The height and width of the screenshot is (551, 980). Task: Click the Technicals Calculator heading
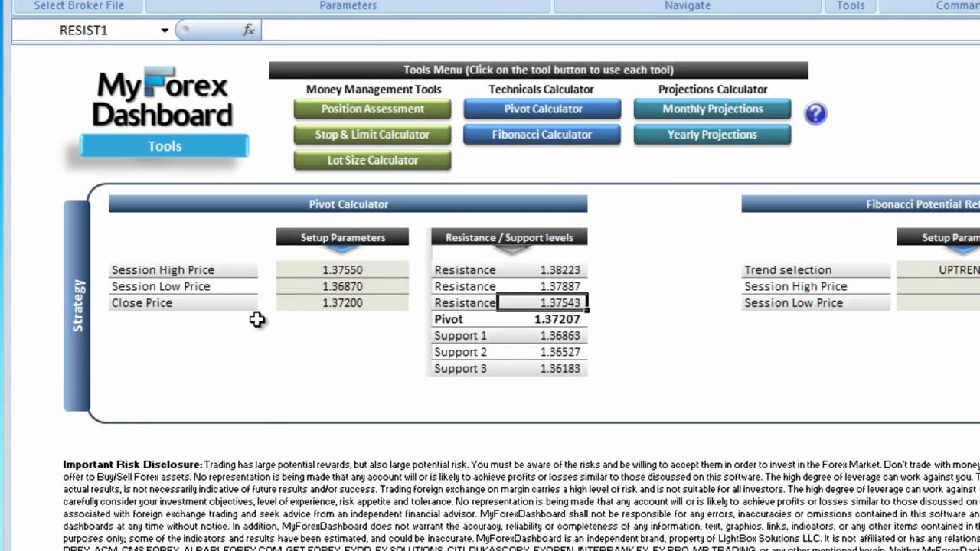point(541,90)
